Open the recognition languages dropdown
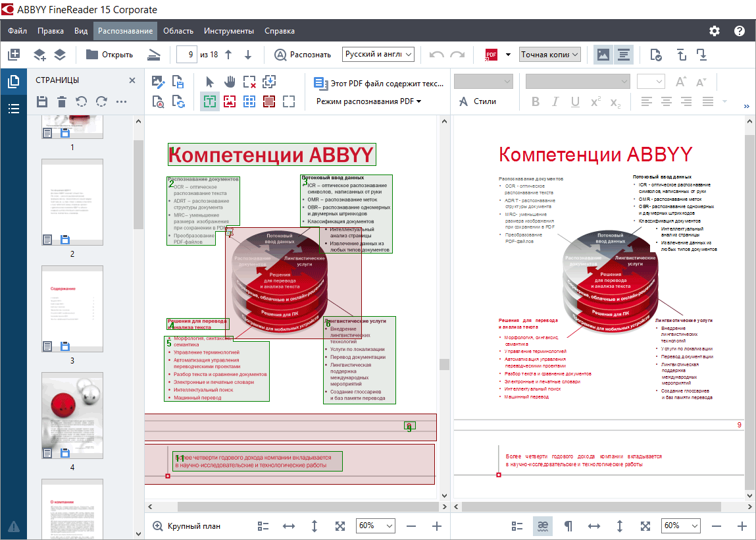 click(378, 55)
